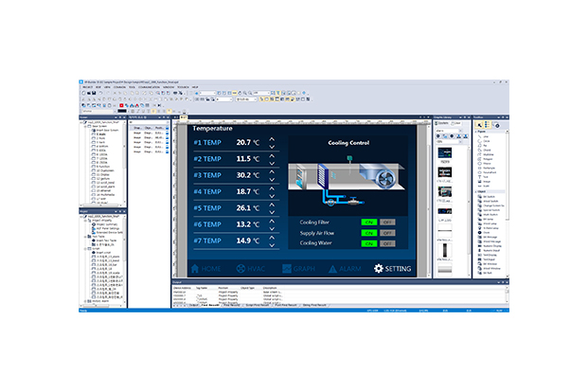This screenshot has width=588, height=392.
Task: Pick the Numeric Display object
Action: click(x=490, y=245)
